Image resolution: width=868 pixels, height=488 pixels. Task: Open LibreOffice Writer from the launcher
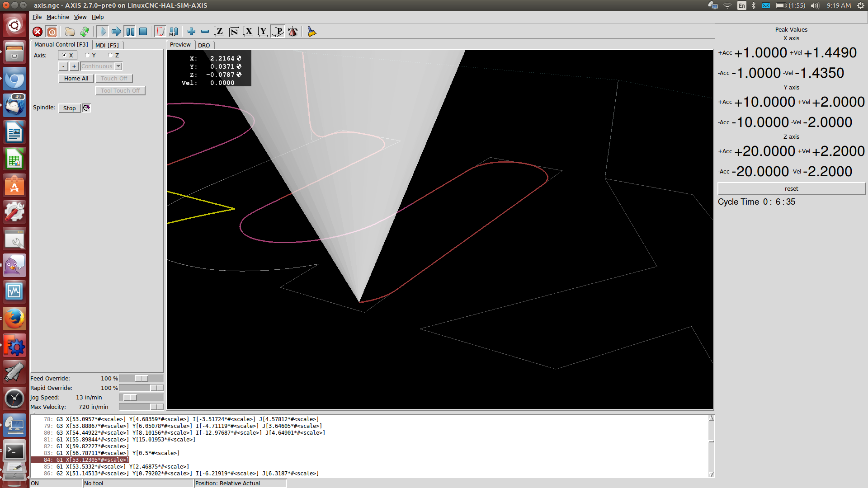(14, 133)
